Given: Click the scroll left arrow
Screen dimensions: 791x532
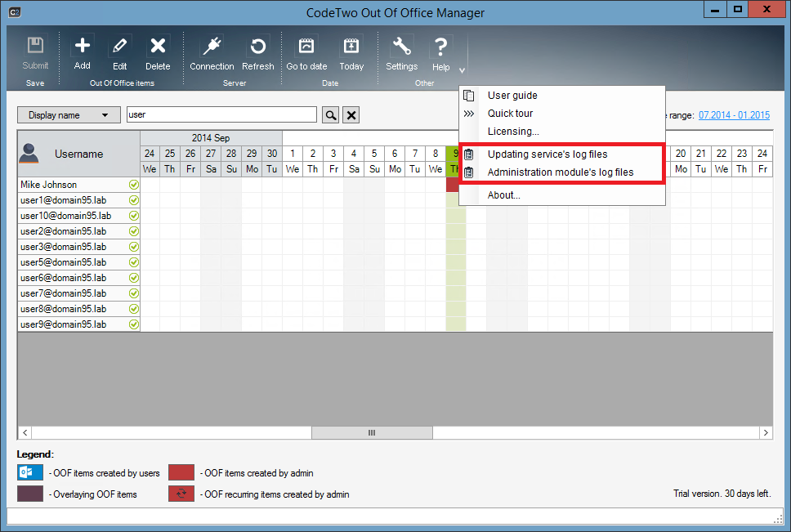Looking at the screenshot, I should [25, 432].
